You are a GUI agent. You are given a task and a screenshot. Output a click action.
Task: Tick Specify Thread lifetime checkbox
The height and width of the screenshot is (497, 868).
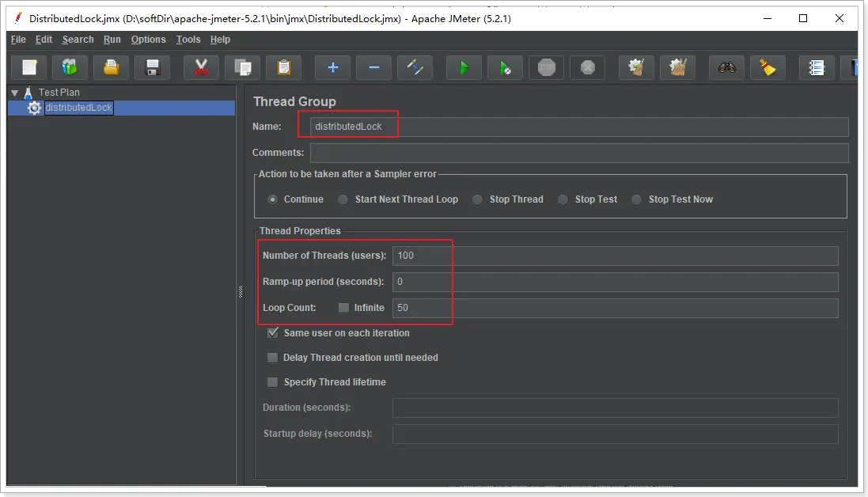[272, 382]
